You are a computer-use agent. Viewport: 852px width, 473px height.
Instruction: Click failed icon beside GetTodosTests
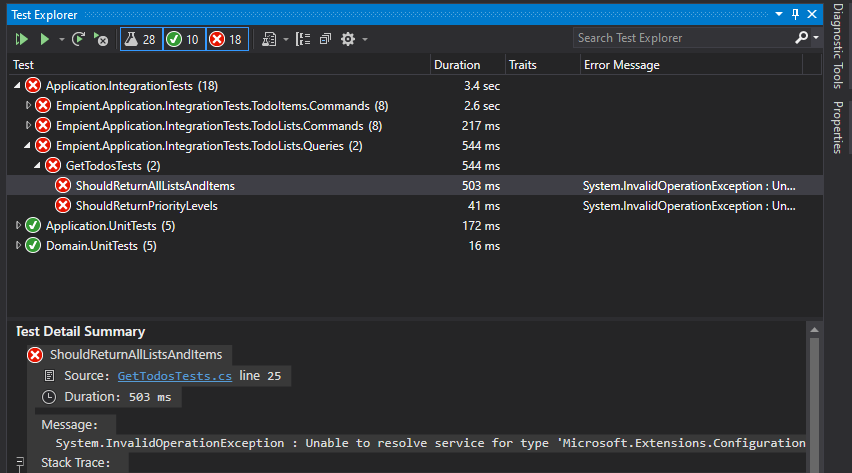pyautogui.click(x=53, y=166)
